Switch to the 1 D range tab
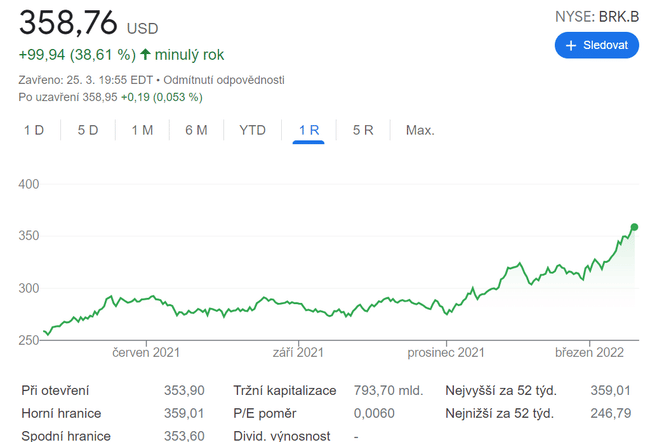Viewport: 650px width, 442px height. [x=34, y=130]
